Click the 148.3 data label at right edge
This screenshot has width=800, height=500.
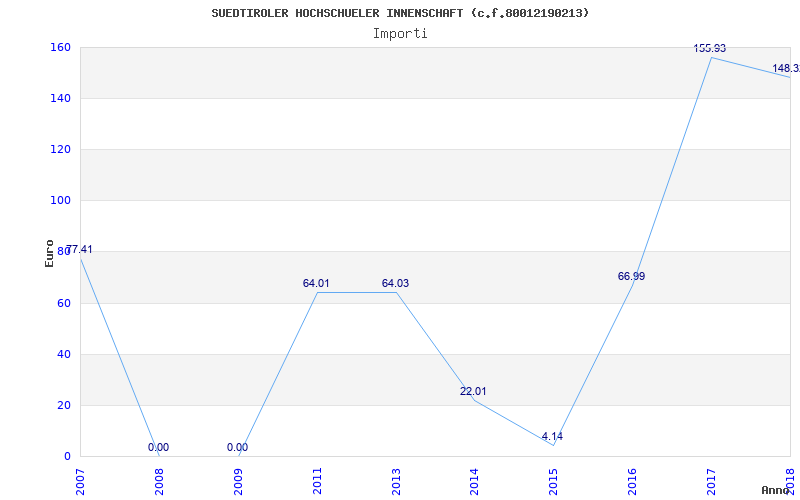tap(786, 68)
